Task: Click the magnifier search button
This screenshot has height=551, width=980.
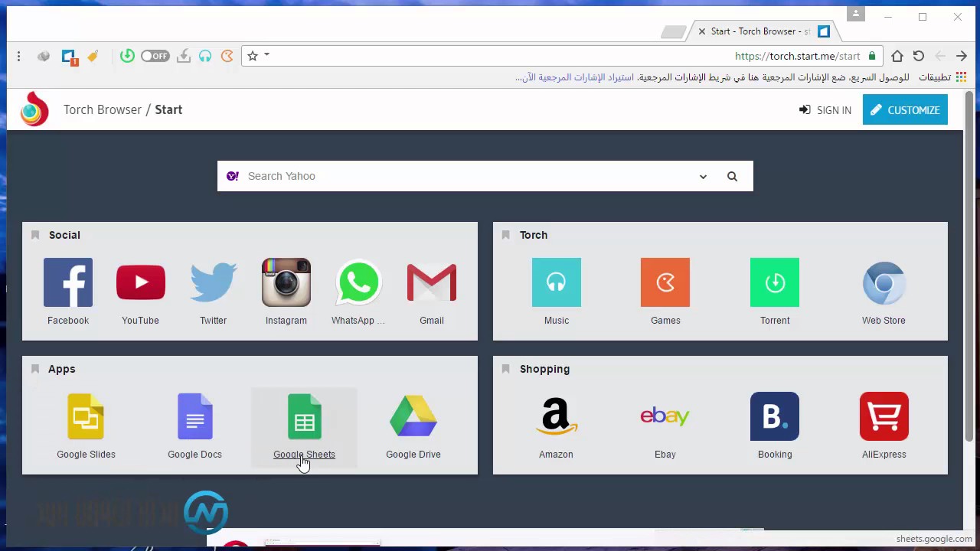Action: pyautogui.click(x=732, y=177)
